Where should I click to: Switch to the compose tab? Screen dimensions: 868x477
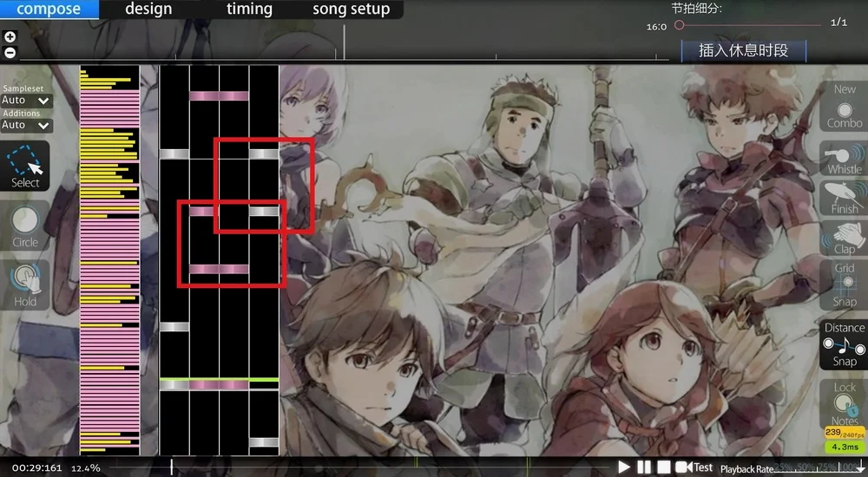(x=49, y=9)
